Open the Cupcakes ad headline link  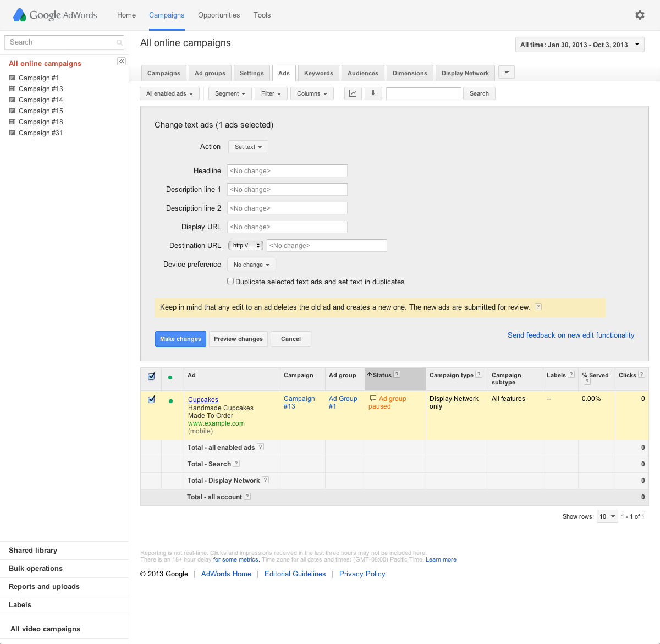click(203, 400)
